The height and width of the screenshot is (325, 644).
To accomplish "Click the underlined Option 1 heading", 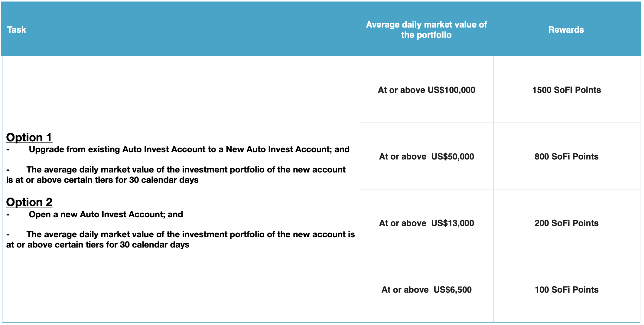I will [29, 137].
